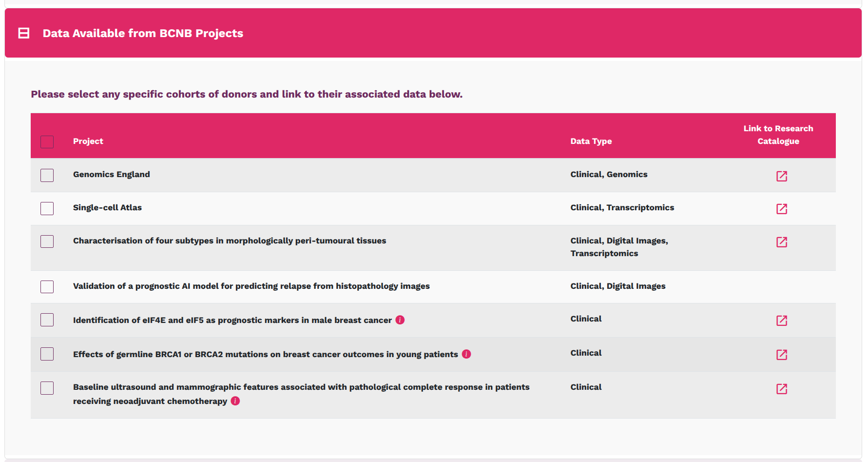Screen dimensions: 868x462
Task: Open research catalogue link for Single-cell Atlas
Action: coord(782,209)
